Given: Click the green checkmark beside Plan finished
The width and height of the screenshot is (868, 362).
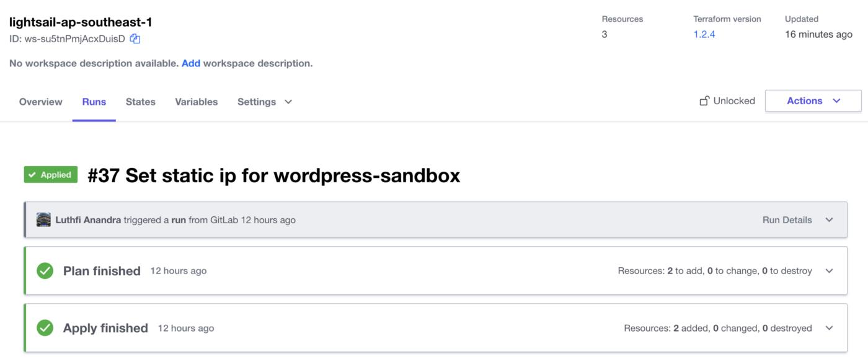Looking at the screenshot, I should [44, 270].
